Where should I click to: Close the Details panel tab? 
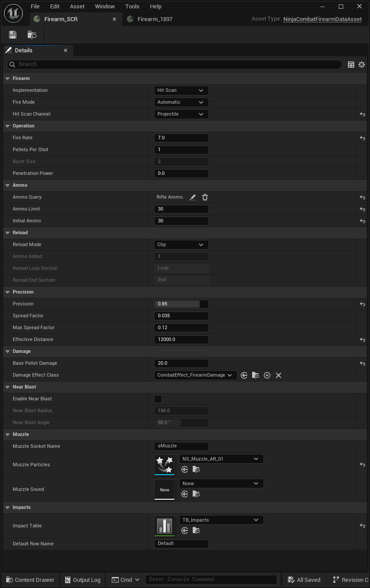coord(66,51)
